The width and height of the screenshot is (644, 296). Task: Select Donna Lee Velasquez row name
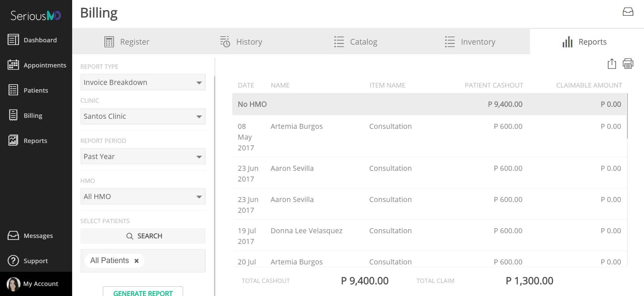pos(306,231)
